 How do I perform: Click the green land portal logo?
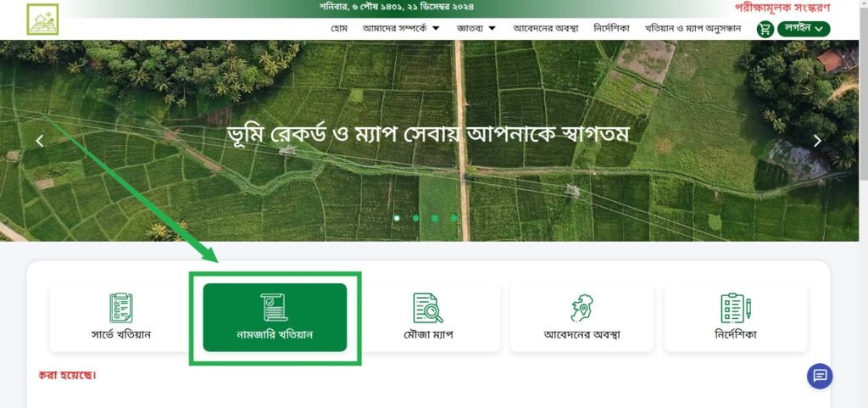[x=42, y=19]
